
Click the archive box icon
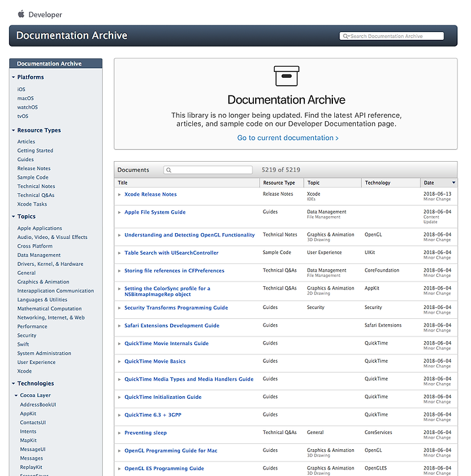(x=287, y=76)
